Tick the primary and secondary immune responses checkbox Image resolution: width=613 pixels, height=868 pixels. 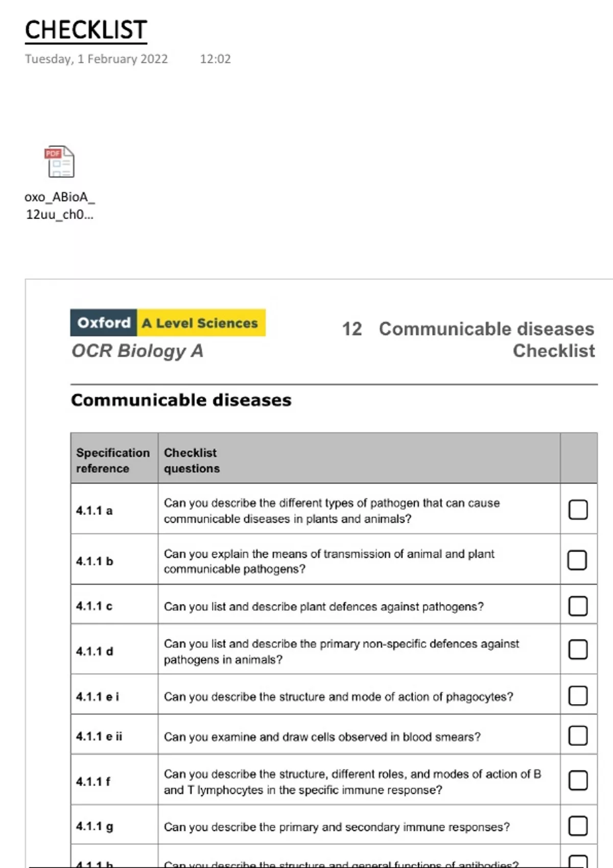click(x=578, y=826)
